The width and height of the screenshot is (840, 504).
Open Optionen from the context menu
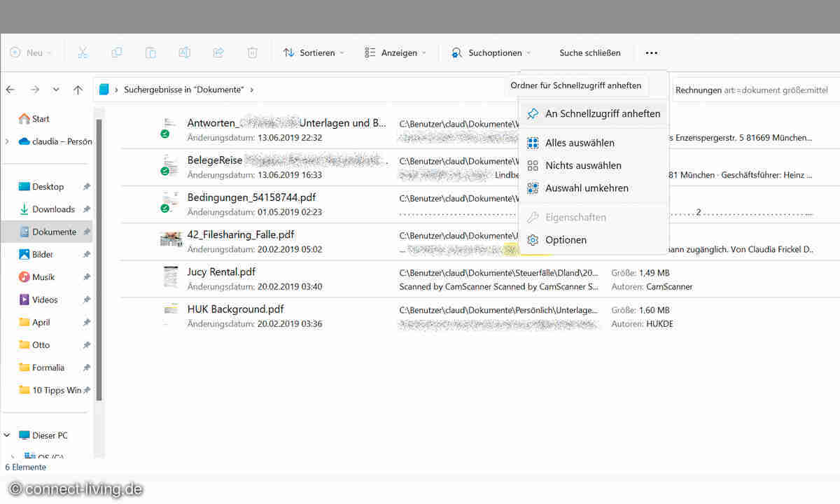click(566, 240)
